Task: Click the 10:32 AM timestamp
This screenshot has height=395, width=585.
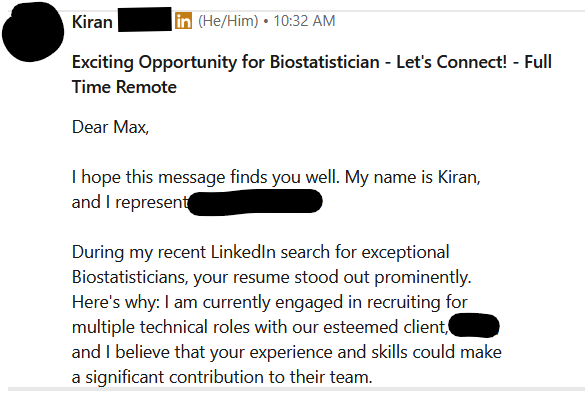Action: pyautogui.click(x=304, y=21)
